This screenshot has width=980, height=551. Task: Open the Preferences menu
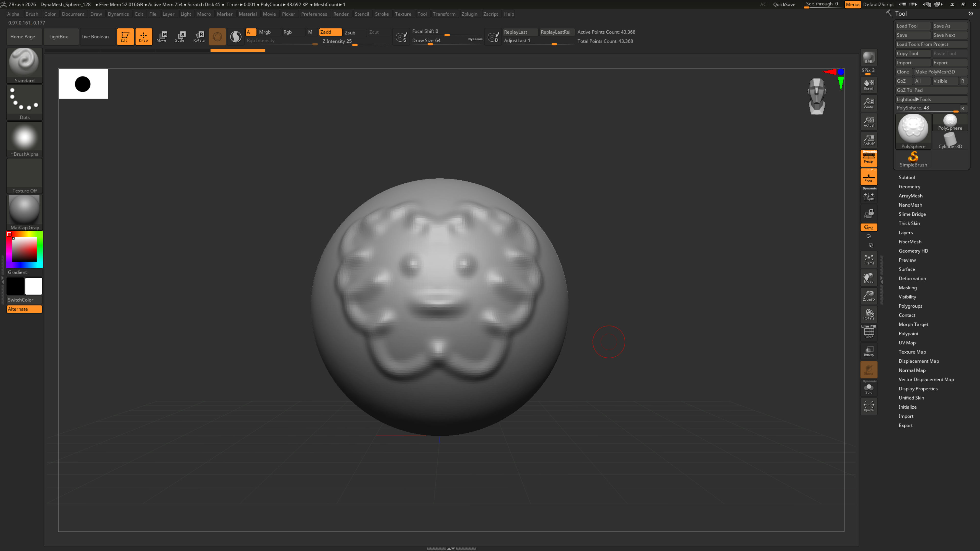tap(314, 14)
